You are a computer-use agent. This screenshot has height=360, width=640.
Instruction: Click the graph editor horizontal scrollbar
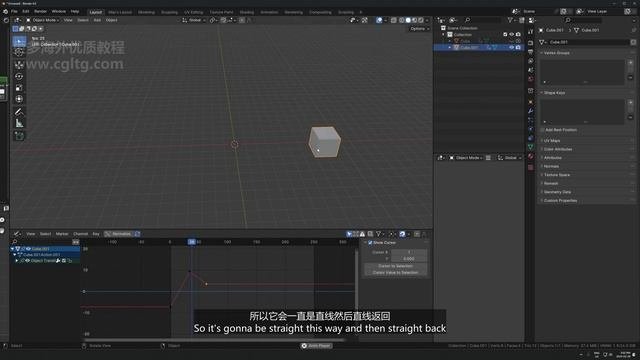[x=214, y=340]
